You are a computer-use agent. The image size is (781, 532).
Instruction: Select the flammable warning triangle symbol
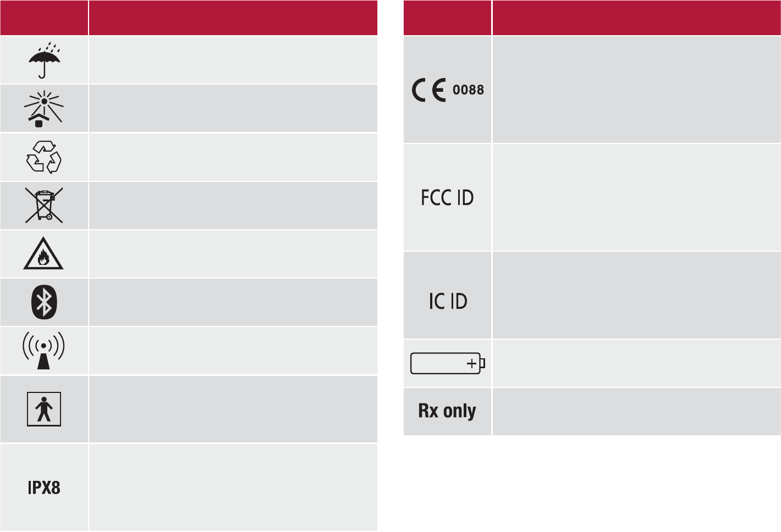tap(43, 254)
